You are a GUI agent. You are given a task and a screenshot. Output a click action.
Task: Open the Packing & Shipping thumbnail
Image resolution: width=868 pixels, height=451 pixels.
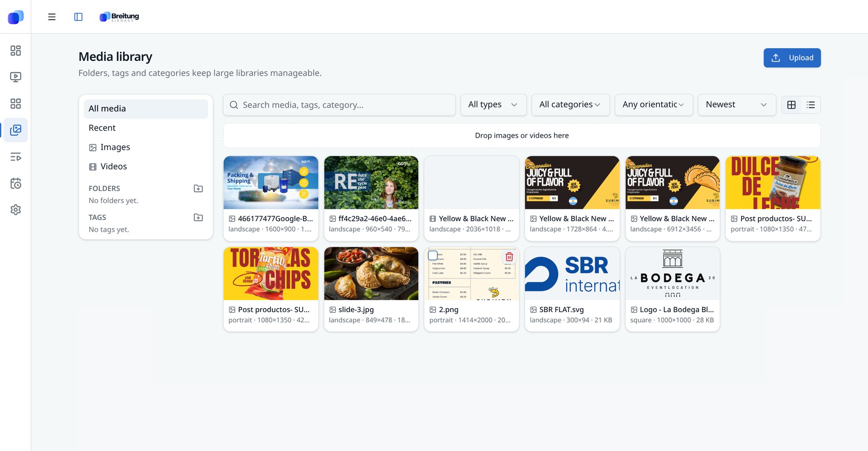[271, 182]
